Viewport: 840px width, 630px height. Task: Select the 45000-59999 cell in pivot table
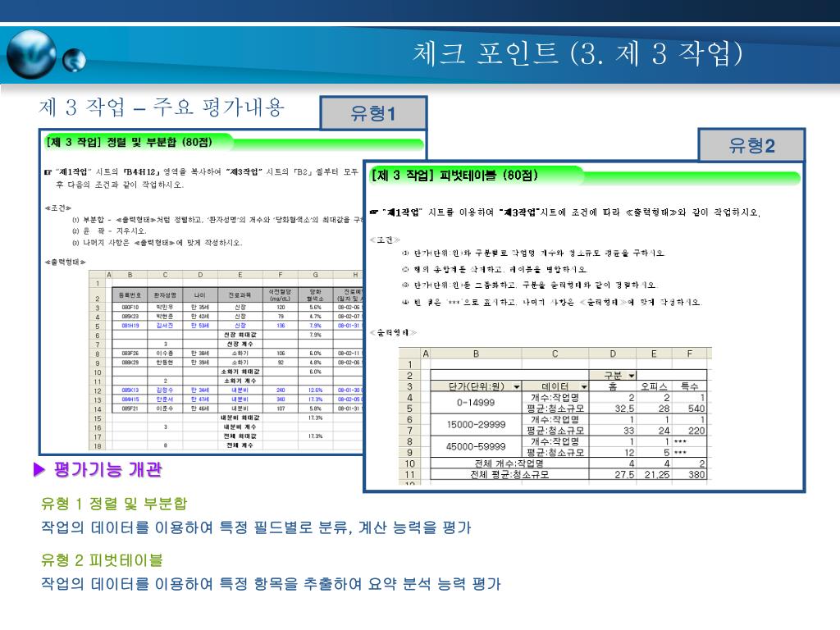[x=477, y=446]
